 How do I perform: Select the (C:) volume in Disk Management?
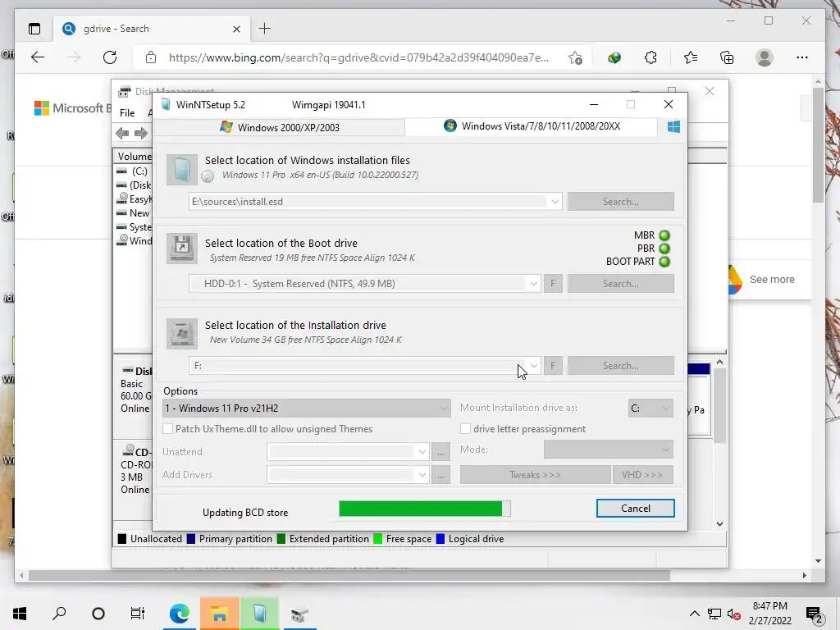tap(139, 171)
